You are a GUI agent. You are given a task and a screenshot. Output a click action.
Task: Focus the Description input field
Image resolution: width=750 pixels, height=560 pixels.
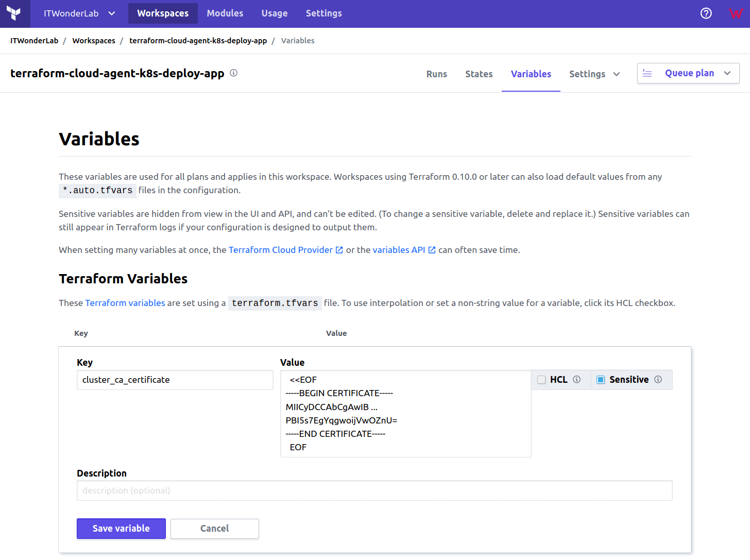[374, 490]
